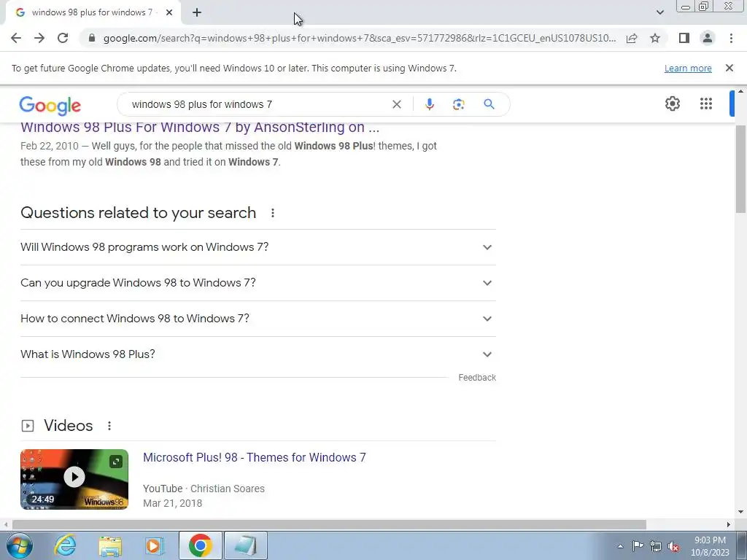
Task: Open the clock showing 9:03 PM
Action: [x=710, y=546]
